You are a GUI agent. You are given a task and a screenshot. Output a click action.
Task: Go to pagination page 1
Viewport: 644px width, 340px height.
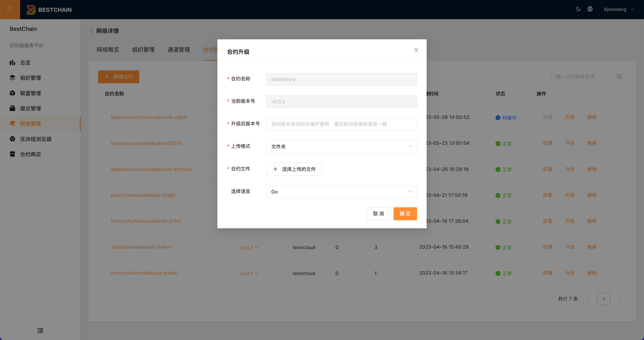click(x=604, y=299)
